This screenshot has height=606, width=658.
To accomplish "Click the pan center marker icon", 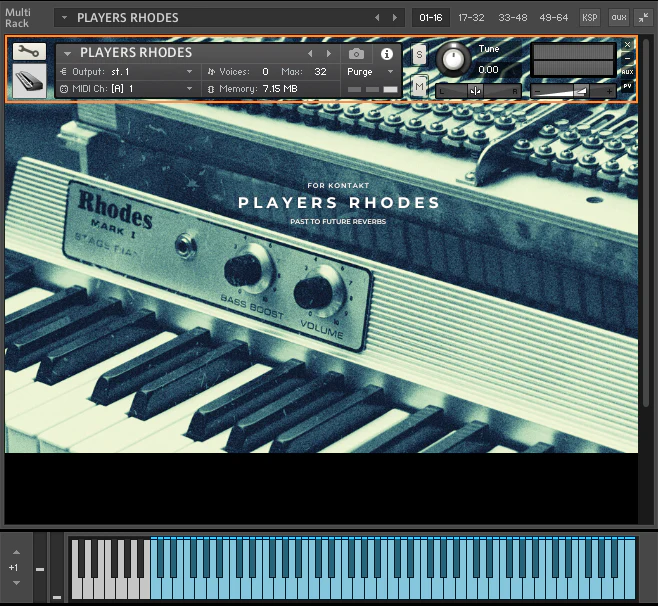I will tap(475, 91).
